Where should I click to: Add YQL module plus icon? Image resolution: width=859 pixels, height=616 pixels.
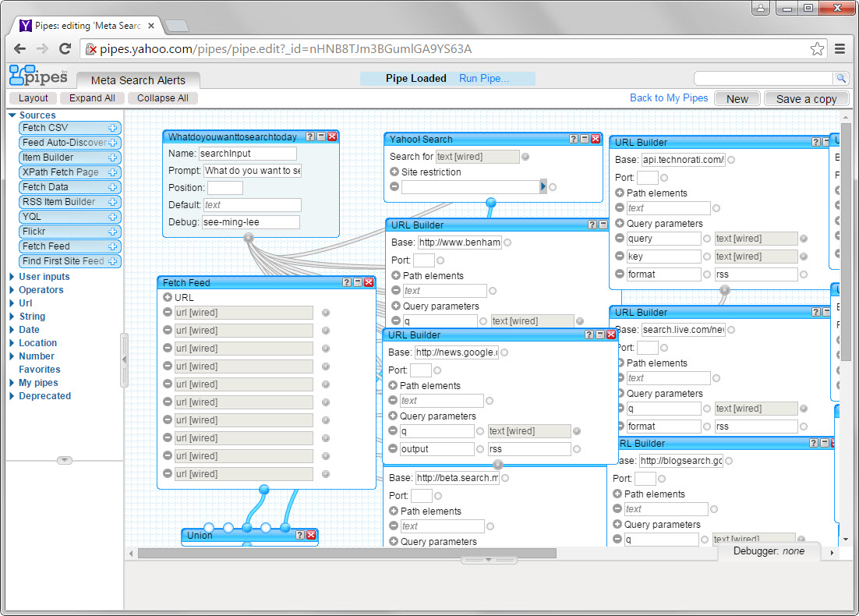coord(113,217)
